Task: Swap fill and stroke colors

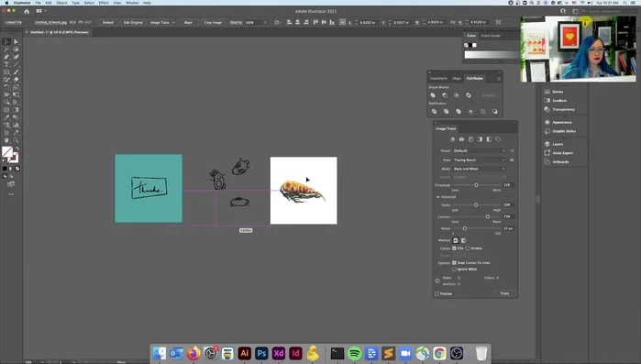Action: pos(17,149)
